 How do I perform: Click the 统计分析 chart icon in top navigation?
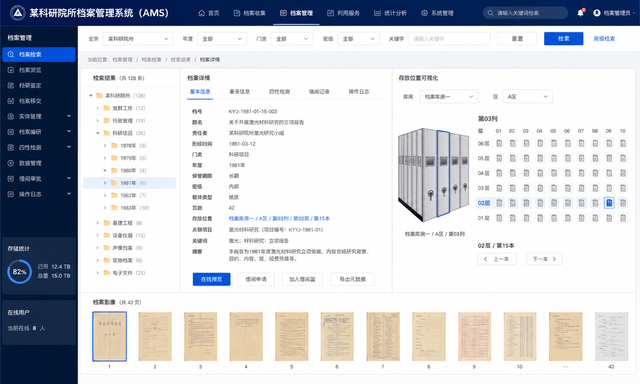(377, 13)
